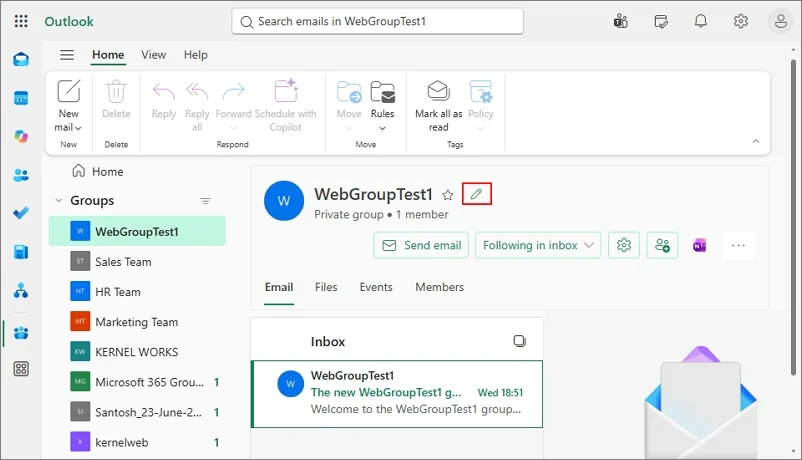Edit group using the pencil icon

[477, 194]
